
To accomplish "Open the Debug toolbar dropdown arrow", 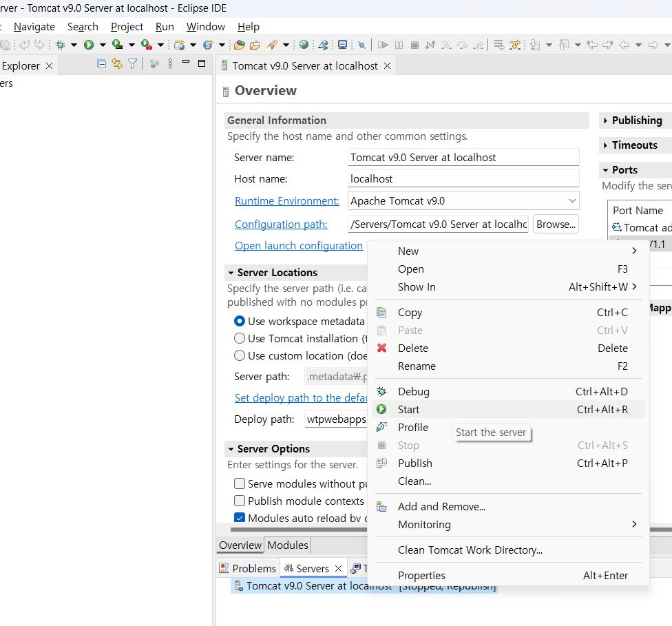I will click(74, 45).
